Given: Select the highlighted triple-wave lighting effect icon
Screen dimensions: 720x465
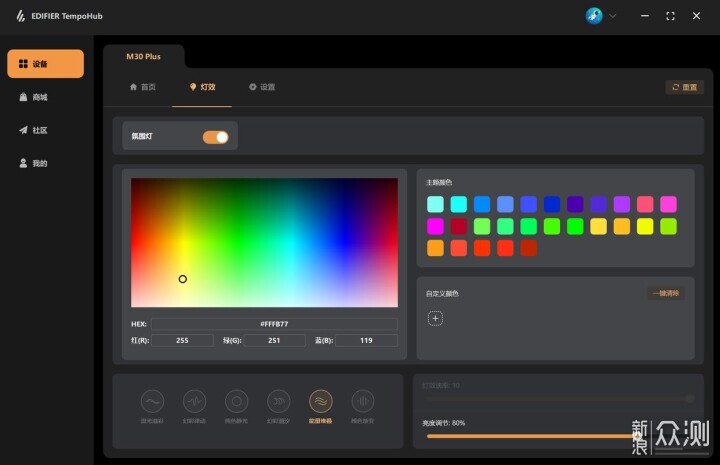Looking at the screenshot, I should pos(321,401).
